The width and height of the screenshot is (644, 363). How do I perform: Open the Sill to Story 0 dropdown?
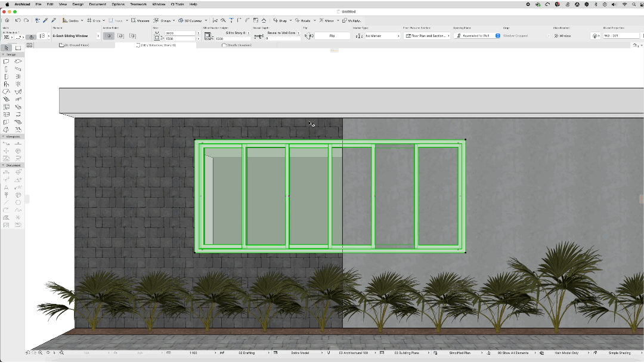click(x=237, y=33)
